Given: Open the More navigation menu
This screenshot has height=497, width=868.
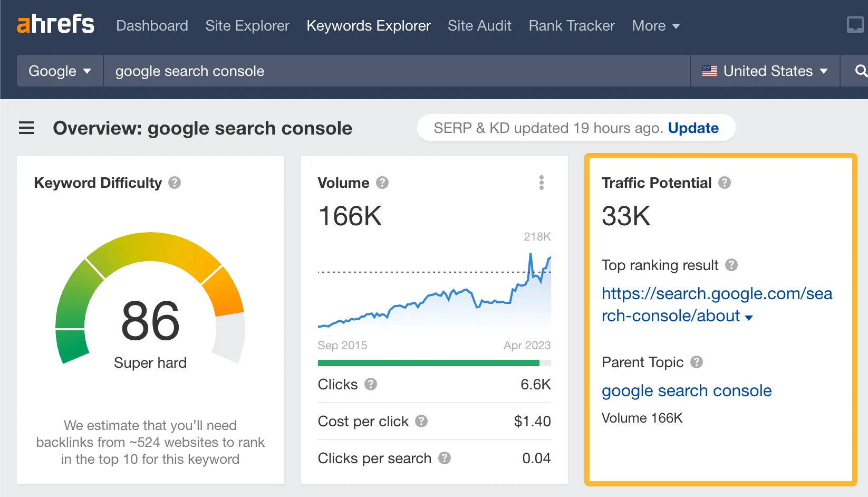Looking at the screenshot, I should (x=655, y=25).
